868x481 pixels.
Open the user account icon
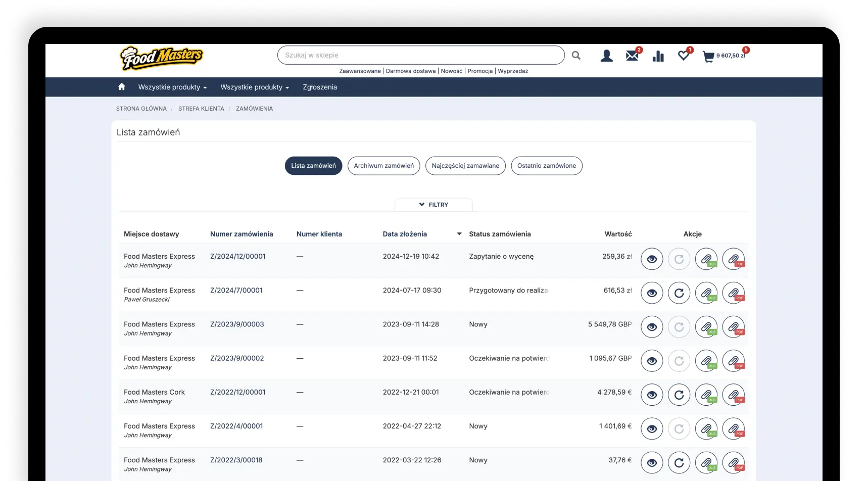tap(606, 56)
